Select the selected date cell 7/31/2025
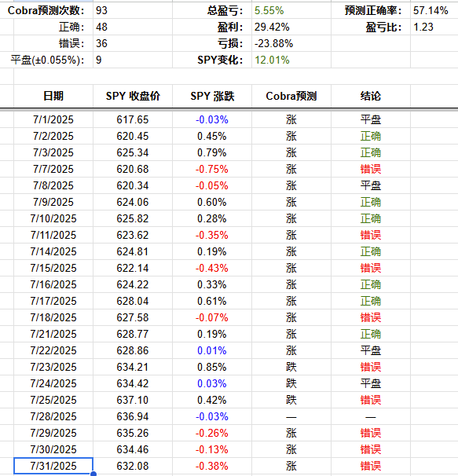This screenshot has height=476, width=458. pos(53,466)
